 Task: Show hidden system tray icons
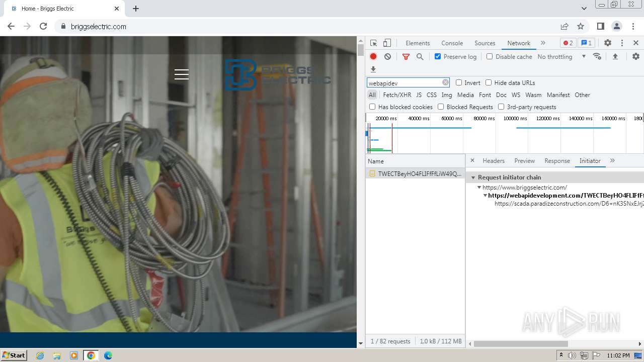point(561,355)
